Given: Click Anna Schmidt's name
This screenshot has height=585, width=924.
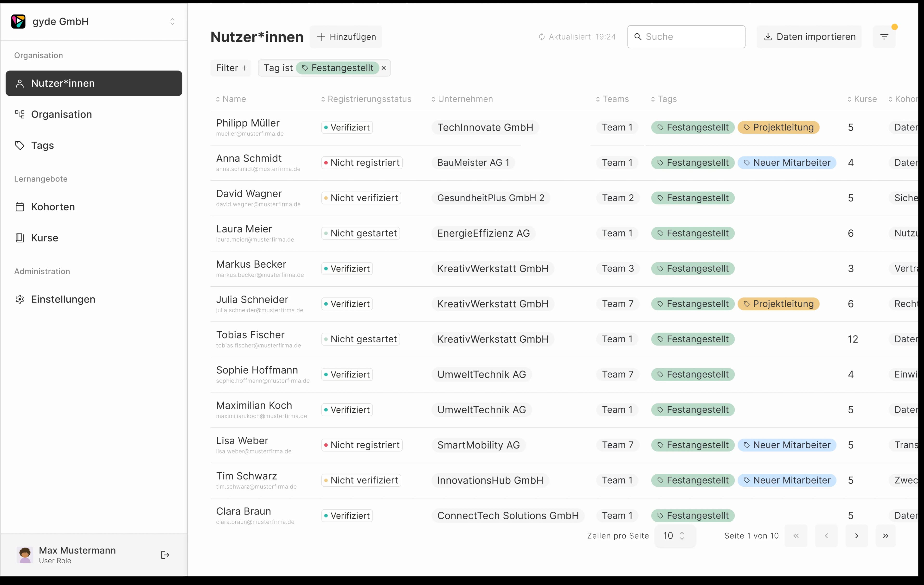Looking at the screenshot, I should pos(249,158).
